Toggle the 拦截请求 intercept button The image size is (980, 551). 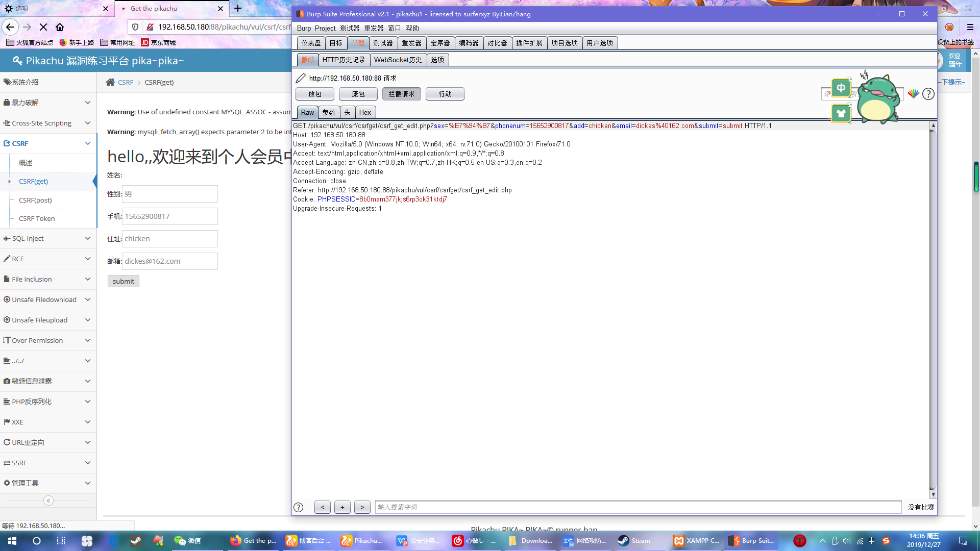pos(401,94)
